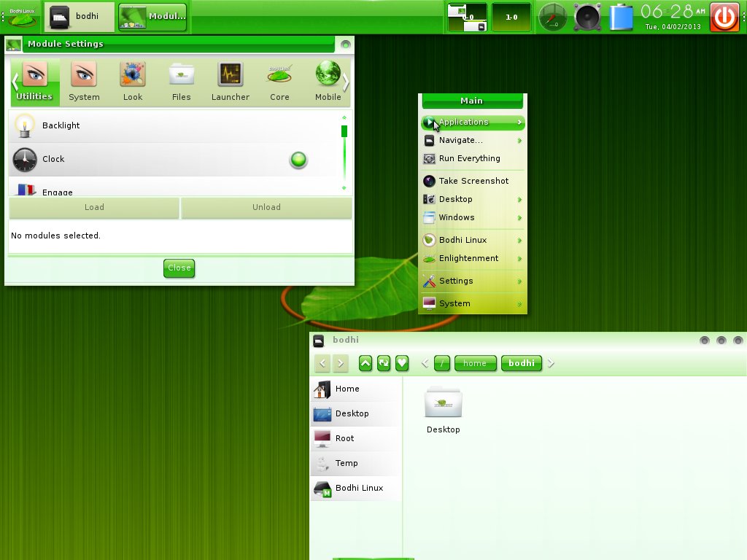
Task: Open Root in file manager sidebar
Action: [x=356, y=438]
